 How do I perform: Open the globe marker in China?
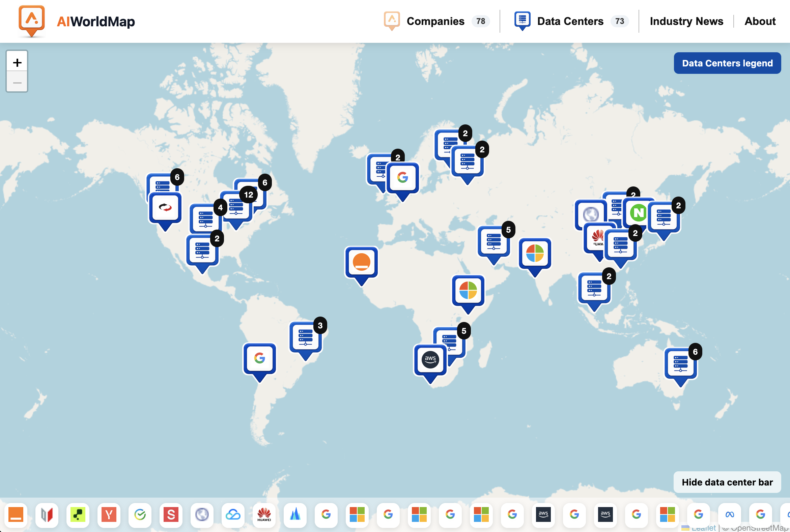point(590,215)
